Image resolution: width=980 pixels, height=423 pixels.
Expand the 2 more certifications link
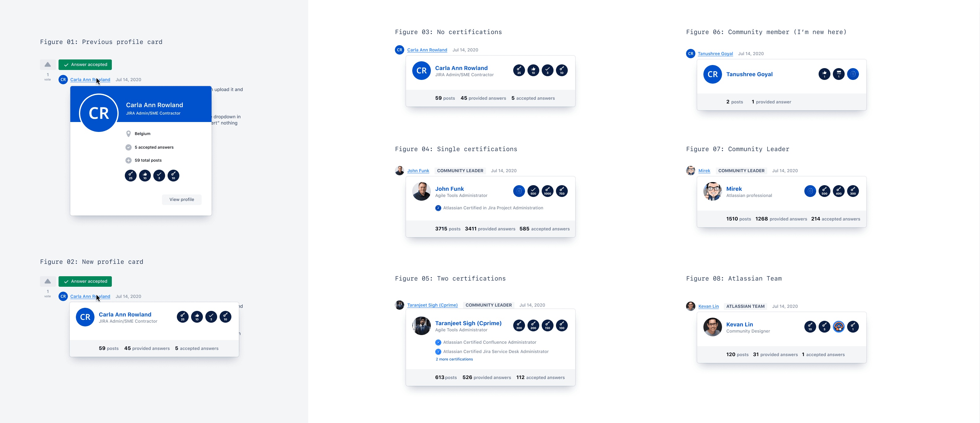click(454, 359)
